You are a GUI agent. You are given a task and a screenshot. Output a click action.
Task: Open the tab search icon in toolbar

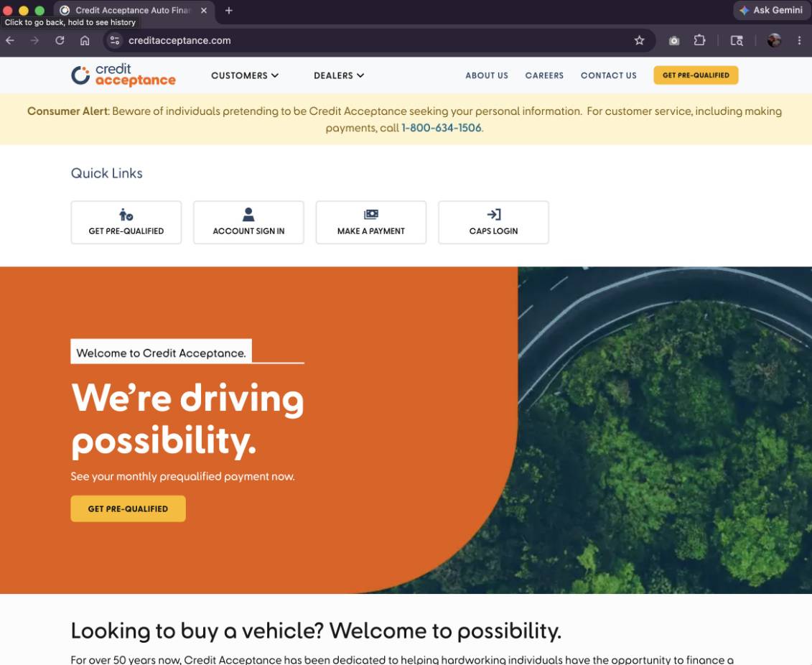tap(737, 40)
